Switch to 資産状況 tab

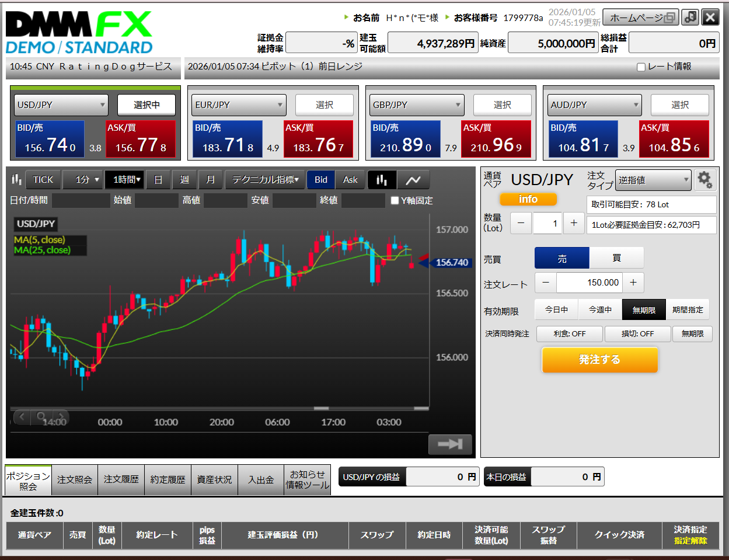214,480
